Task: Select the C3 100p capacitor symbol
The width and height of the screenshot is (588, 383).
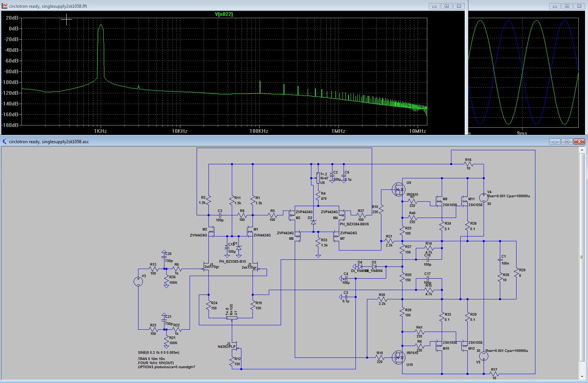Action: pos(220,215)
